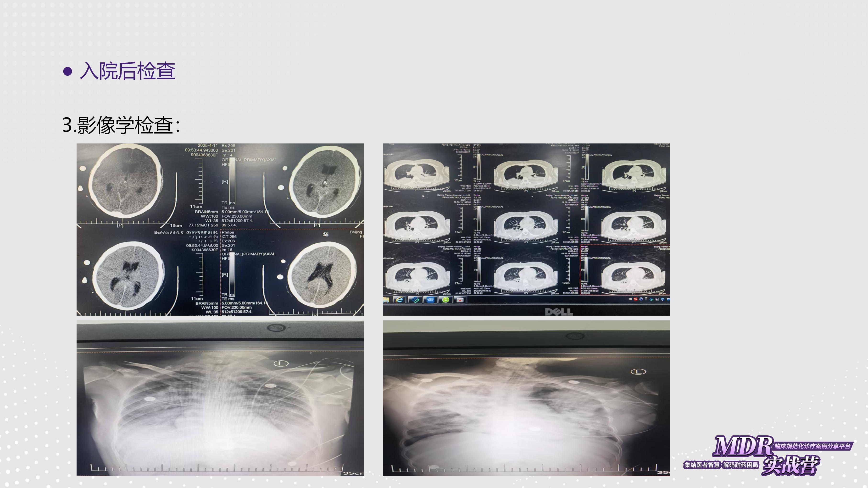Select the right chest X-ray photo
868x488 pixels.
pyautogui.click(x=526, y=398)
